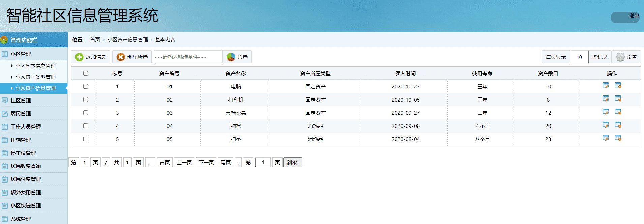The height and width of the screenshot is (224, 644).
Task: Click the 小区快递管理 sidebar icon
Action: click(x=5, y=205)
